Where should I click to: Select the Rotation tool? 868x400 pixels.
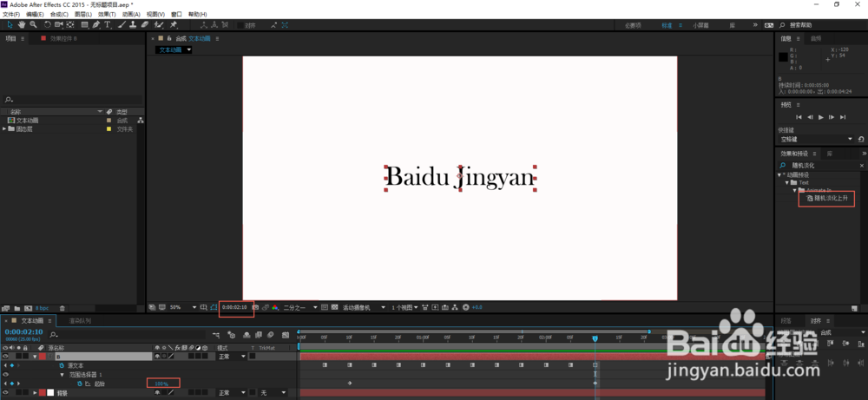coord(48,25)
